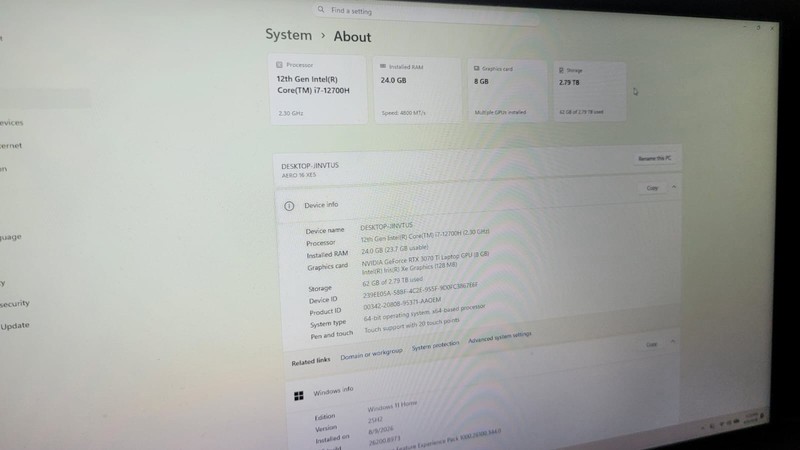The width and height of the screenshot is (800, 450).
Task: Click the Installed RAM card icon
Action: tap(383, 66)
